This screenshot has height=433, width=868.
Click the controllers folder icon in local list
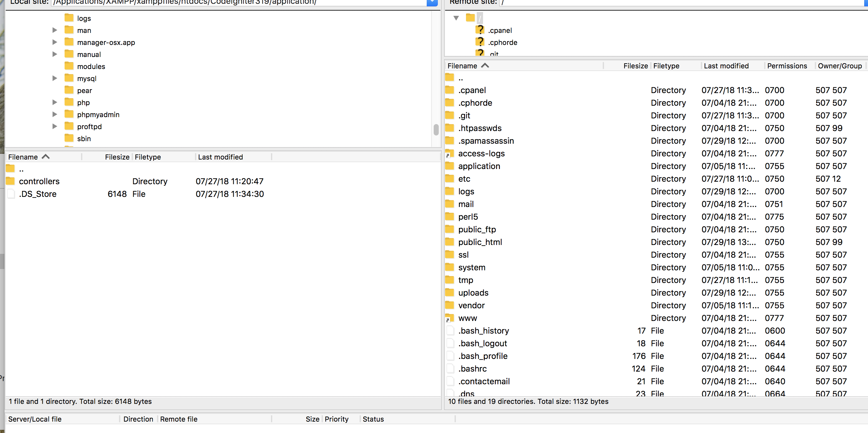tap(10, 181)
